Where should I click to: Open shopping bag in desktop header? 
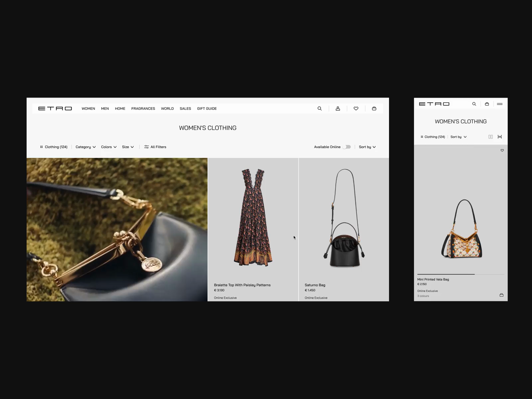tap(374, 109)
